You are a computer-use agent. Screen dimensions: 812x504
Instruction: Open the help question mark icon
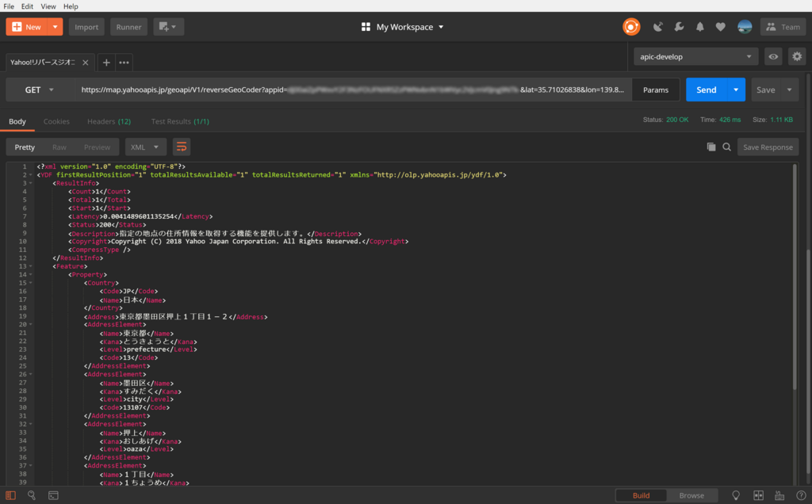point(801,495)
